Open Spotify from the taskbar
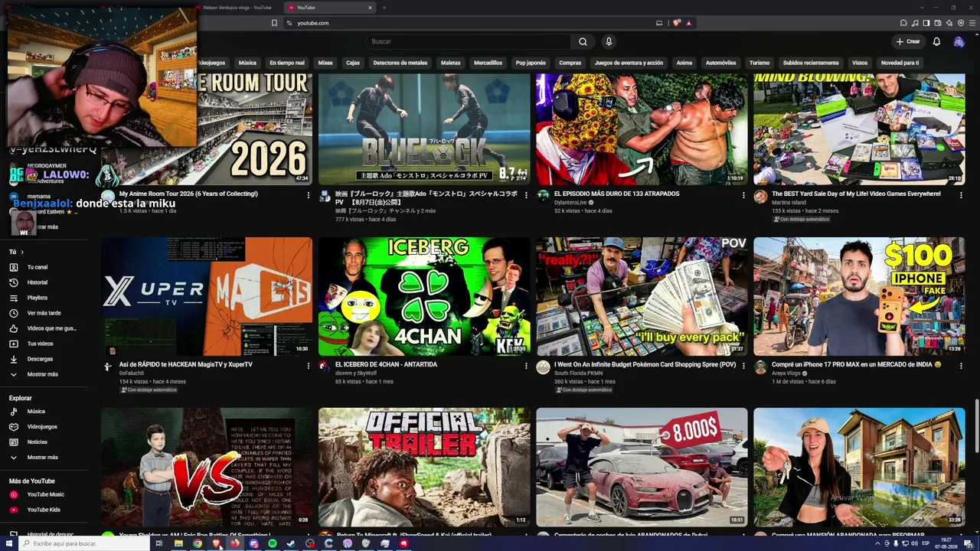The image size is (980, 551). pyautogui.click(x=273, y=543)
